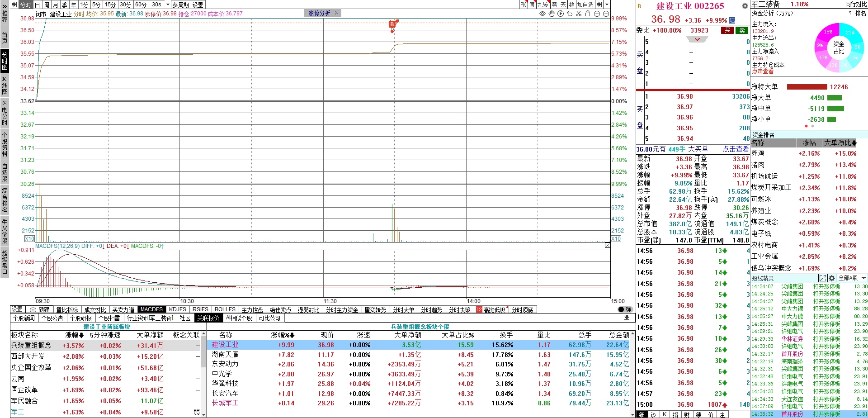This screenshot has height=418, width=868.
Task: Click the zoom out minus icon
Action: [x=606, y=14]
